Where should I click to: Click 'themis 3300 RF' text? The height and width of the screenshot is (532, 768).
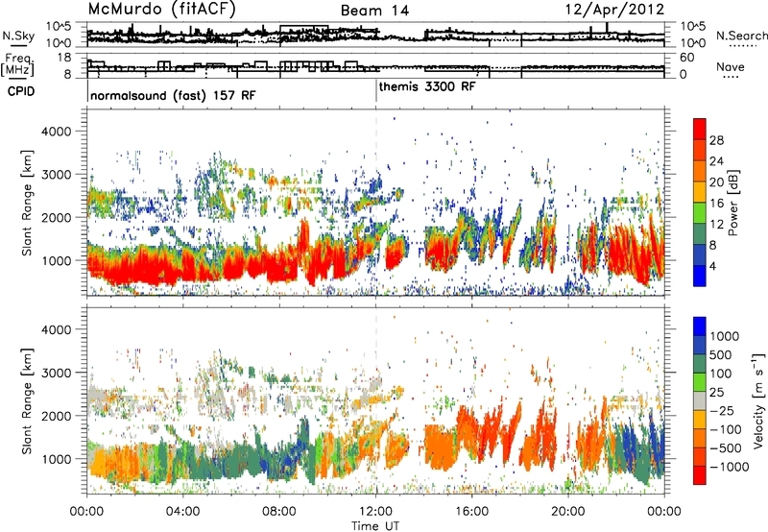426,86
